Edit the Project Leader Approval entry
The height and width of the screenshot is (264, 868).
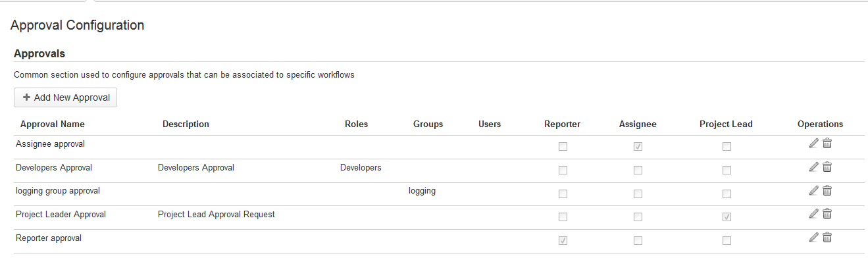(813, 214)
